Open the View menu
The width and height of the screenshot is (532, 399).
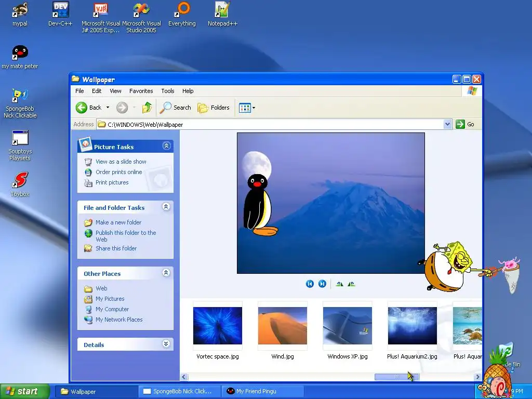(x=115, y=91)
